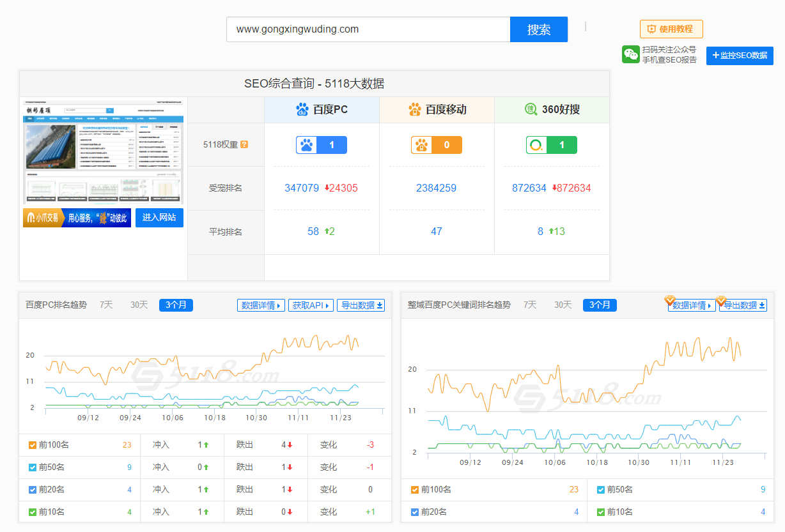Image resolution: width=785 pixels, height=532 pixels.
Task: Click the 5118权重 row label
Action: coord(221,144)
